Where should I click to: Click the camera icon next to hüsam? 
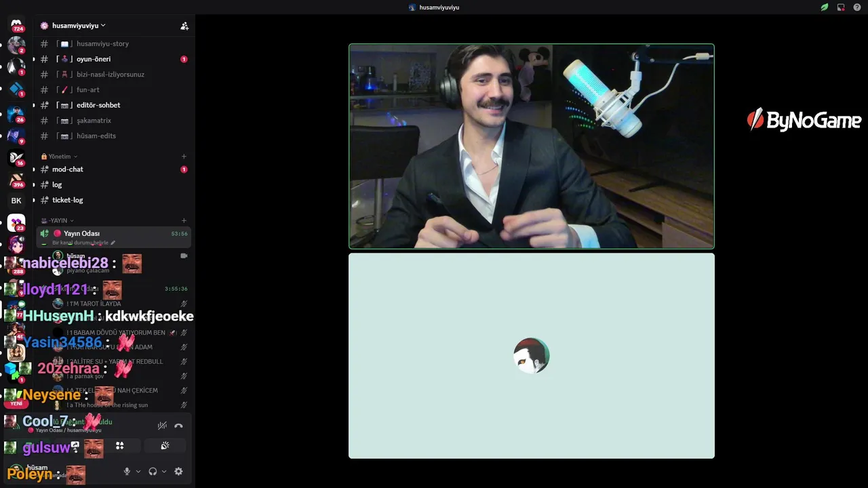(184, 256)
